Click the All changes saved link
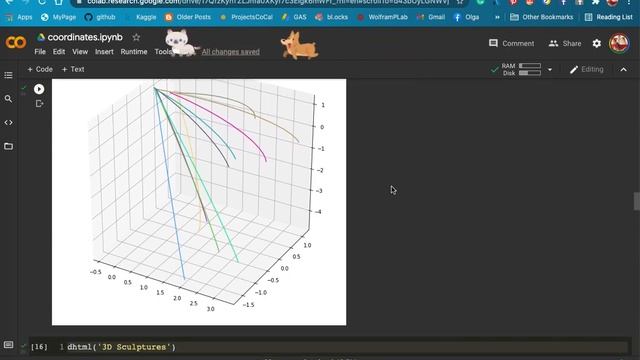 [231, 52]
